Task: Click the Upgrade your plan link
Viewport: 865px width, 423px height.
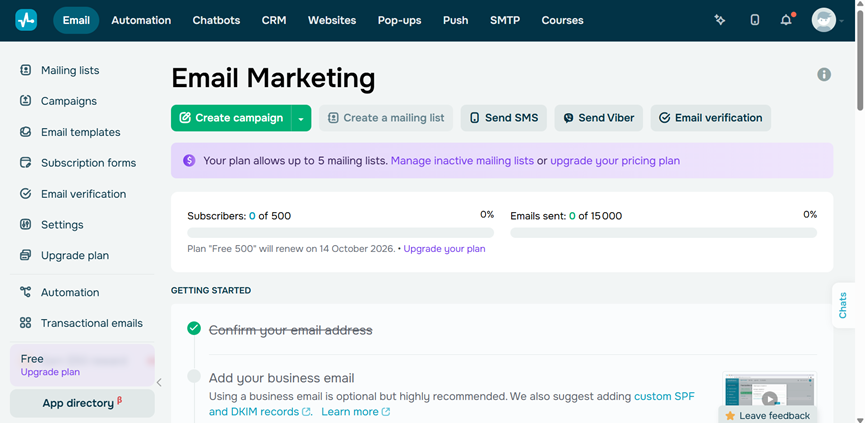Action: coord(445,249)
